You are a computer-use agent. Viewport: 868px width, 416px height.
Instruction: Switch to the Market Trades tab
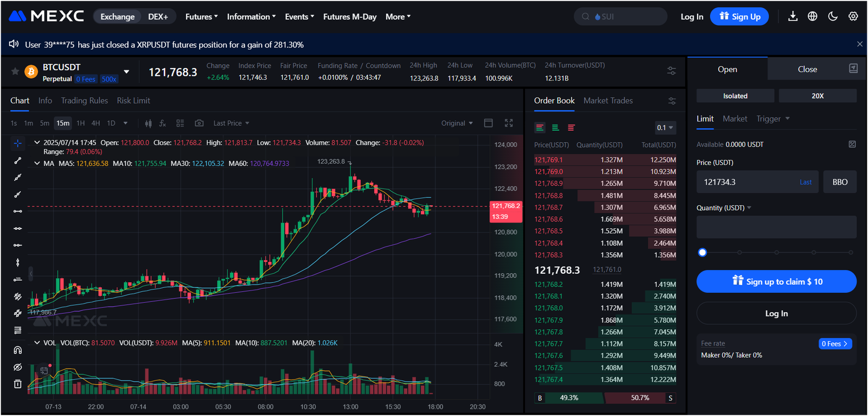[608, 100]
